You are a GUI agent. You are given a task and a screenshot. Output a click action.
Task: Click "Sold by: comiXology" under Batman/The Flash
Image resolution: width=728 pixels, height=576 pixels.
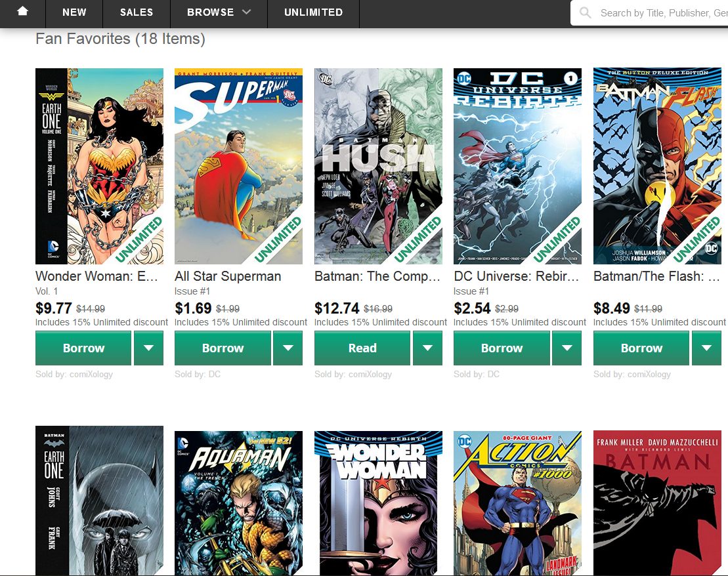click(632, 374)
